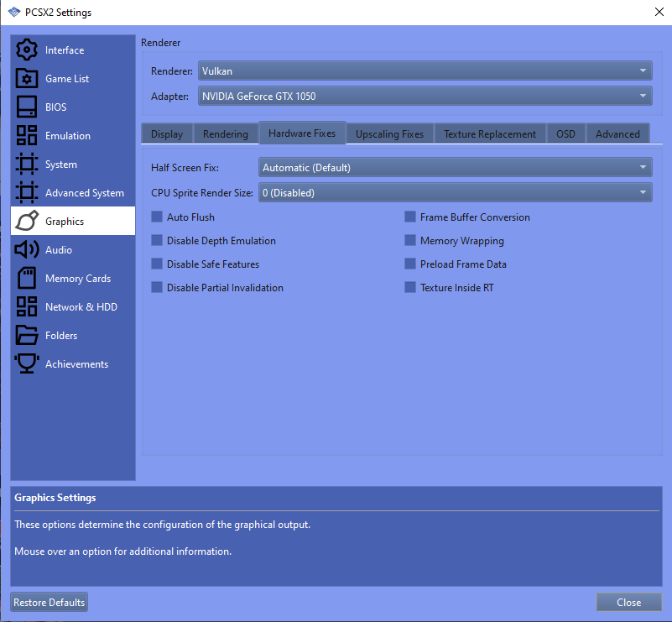672x622 pixels.
Task: Open the Texture Replacement tab
Action: tap(490, 134)
